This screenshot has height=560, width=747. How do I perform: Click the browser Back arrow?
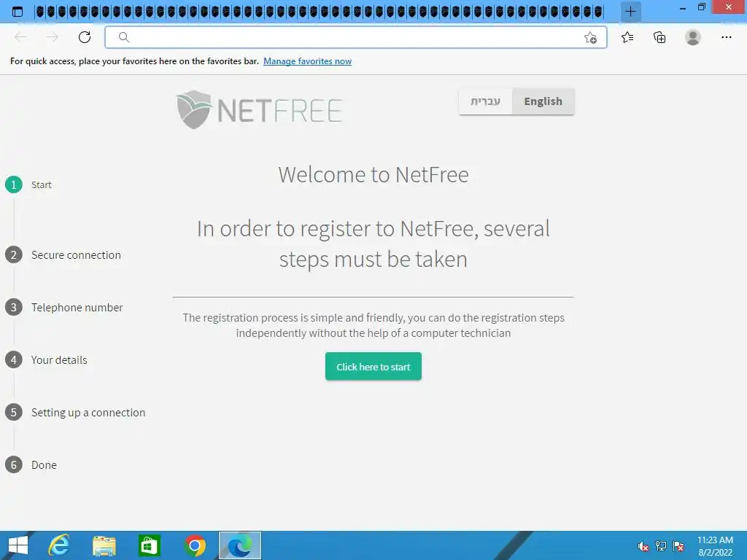(x=20, y=37)
